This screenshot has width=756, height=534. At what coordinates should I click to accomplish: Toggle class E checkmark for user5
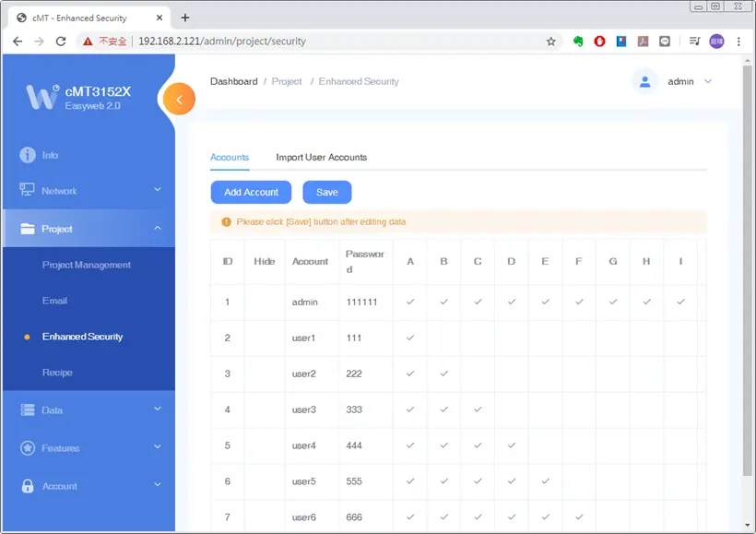pos(545,481)
